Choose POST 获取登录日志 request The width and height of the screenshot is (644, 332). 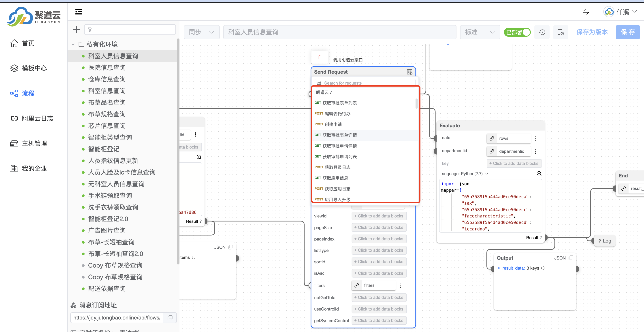coord(365,168)
